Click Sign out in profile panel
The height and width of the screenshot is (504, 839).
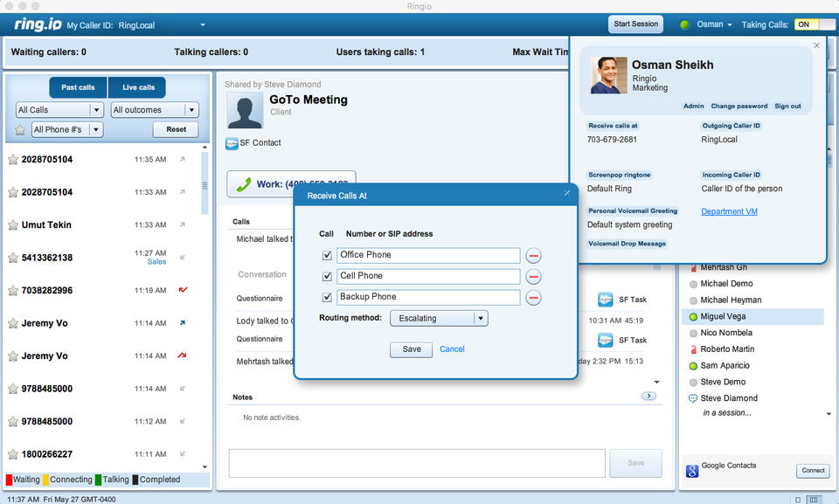[x=787, y=106]
